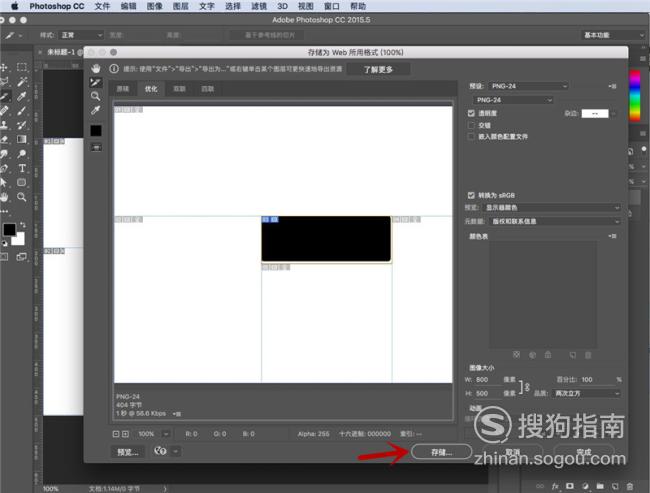Click the 百分比 percent field showing 100

pos(596,379)
